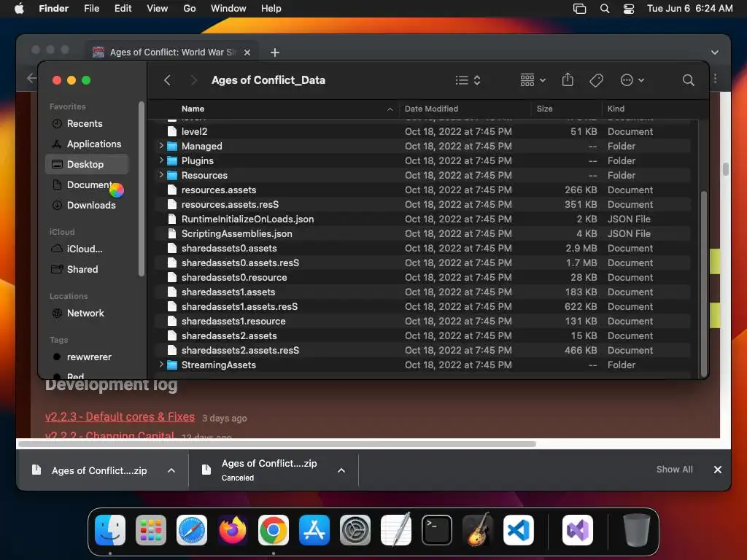The width and height of the screenshot is (747, 560).
Task: Select Applications in the sidebar
Action: coord(88,144)
